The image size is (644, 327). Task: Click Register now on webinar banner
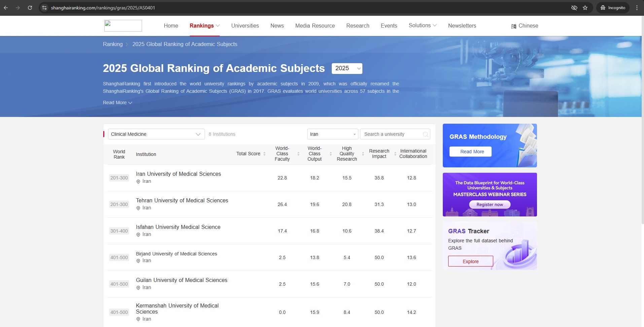click(490, 205)
